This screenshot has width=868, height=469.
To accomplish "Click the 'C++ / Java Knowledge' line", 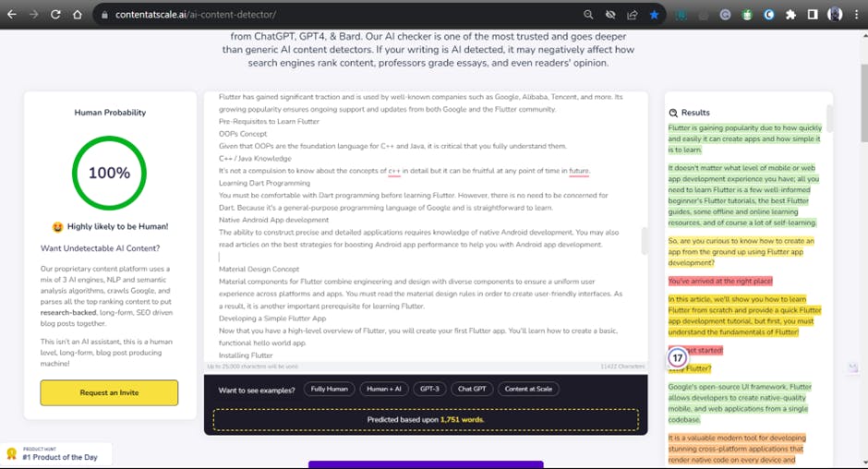I will [255, 159].
